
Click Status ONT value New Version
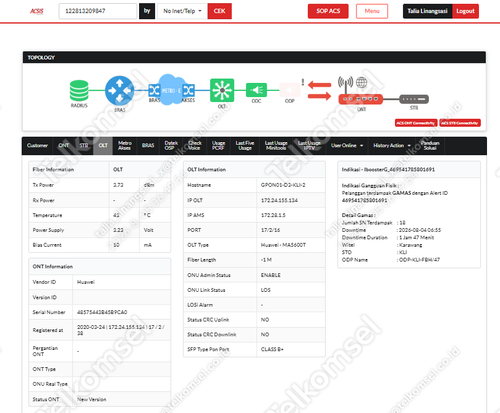92,399
